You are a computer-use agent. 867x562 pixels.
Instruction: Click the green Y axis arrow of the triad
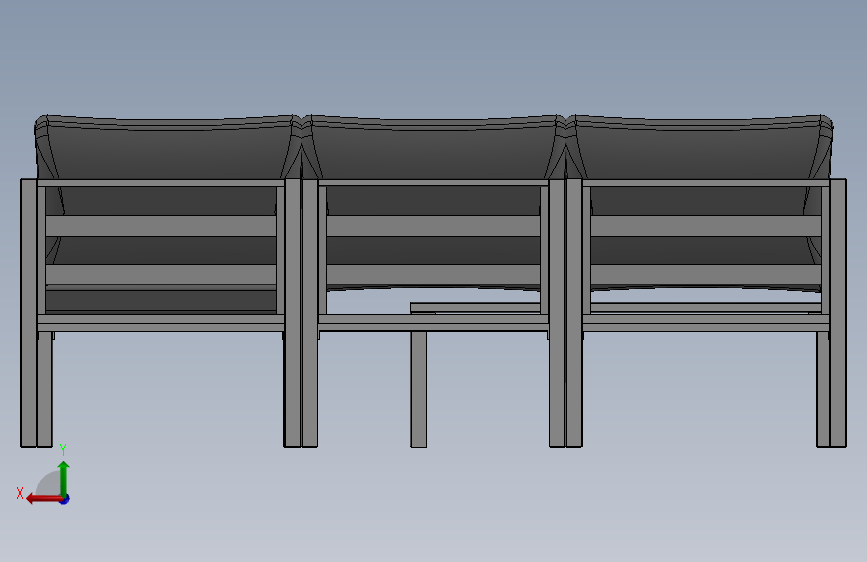(64, 480)
